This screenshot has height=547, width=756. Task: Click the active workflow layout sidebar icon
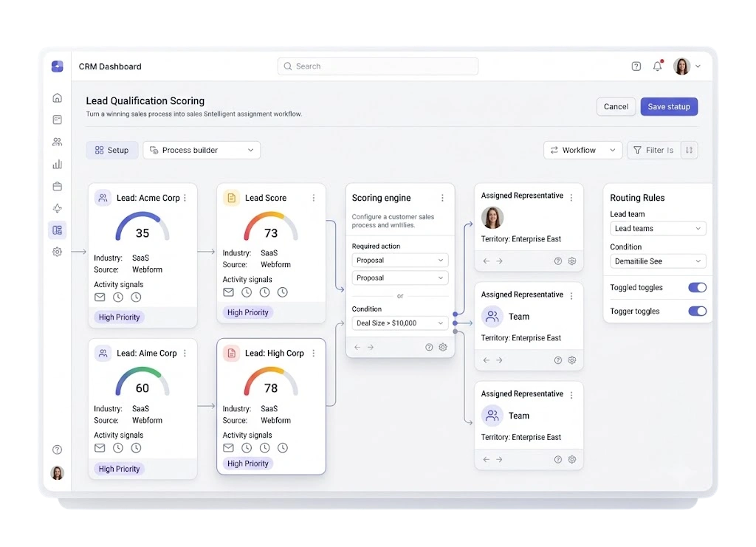[x=58, y=230]
